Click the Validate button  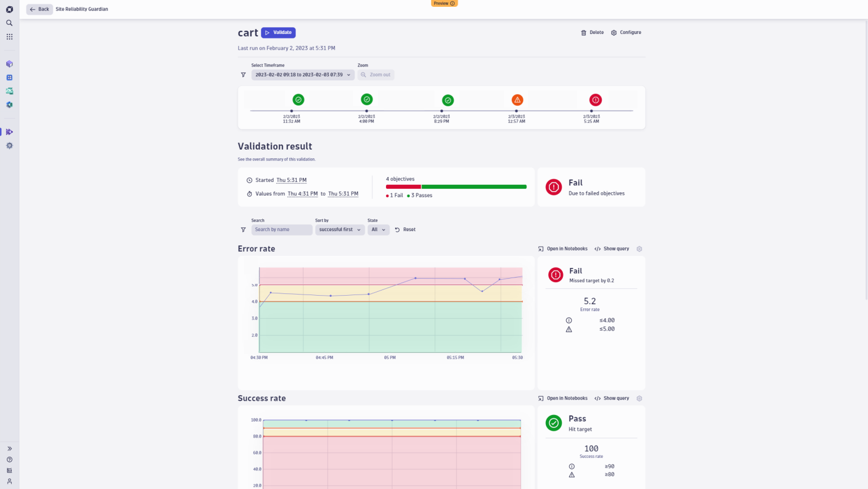click(x=277, y=32)
